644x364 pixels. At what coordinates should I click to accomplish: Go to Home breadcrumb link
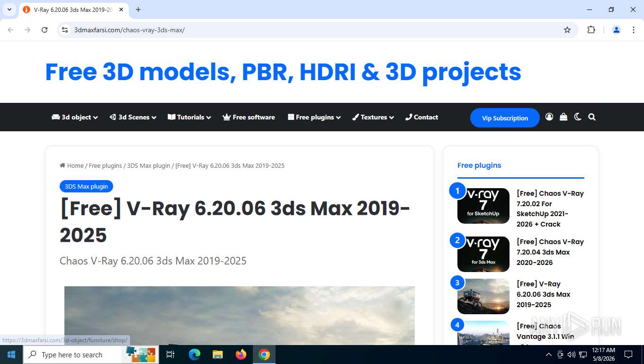pos(72,165)
